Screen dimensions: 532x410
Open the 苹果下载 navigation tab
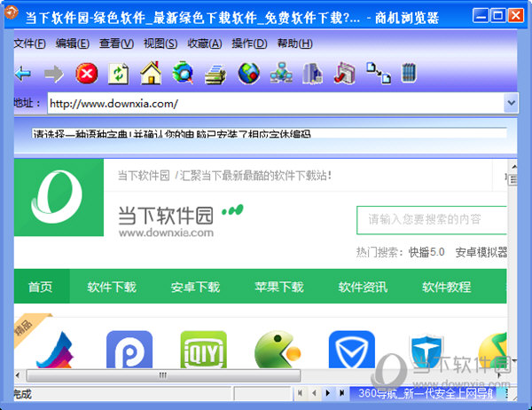pyautogui.click(x=279, y=287)
